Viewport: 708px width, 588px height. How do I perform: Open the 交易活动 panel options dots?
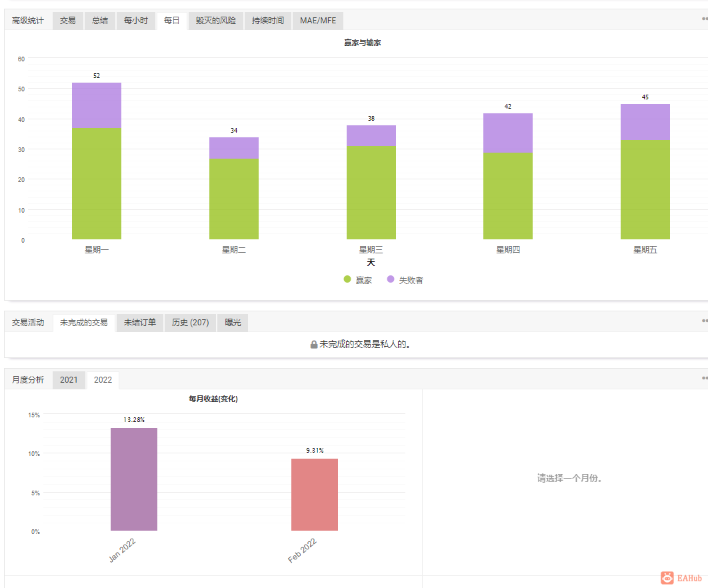(x=705, y=321)
